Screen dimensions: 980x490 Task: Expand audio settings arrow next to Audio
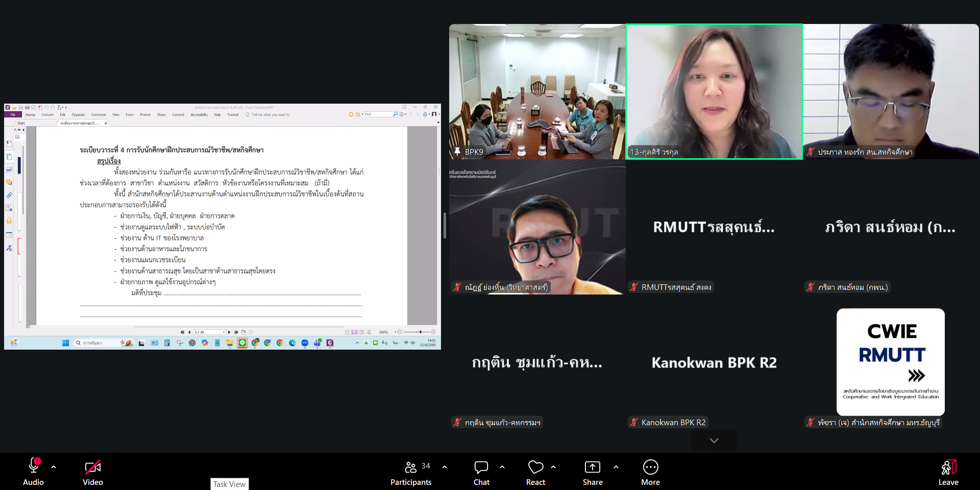pos(54,467)
